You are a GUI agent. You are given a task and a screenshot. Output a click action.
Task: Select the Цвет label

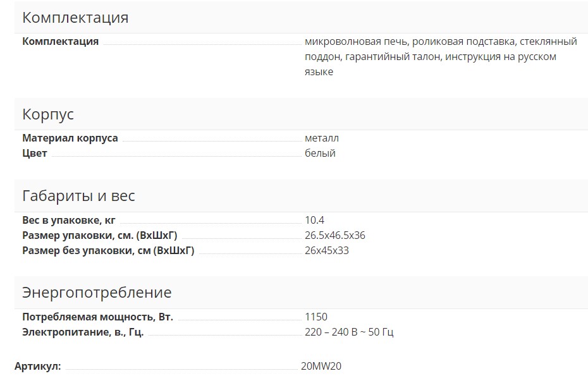pyautogui.click(x=35, y=153)
